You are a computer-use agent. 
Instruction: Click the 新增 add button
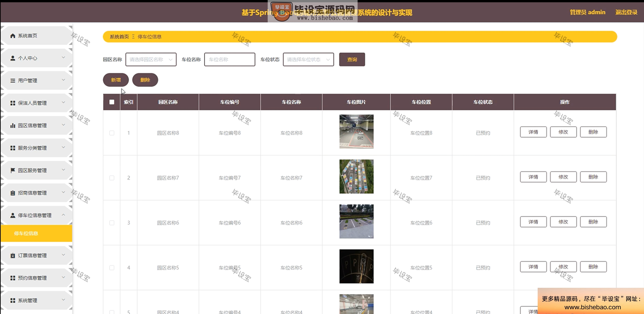click(116, 80)
